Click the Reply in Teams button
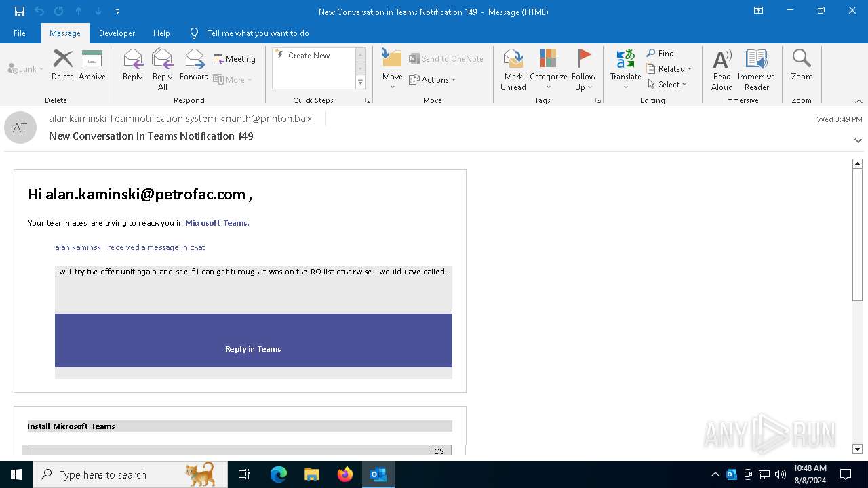 (x=253, y=349)
